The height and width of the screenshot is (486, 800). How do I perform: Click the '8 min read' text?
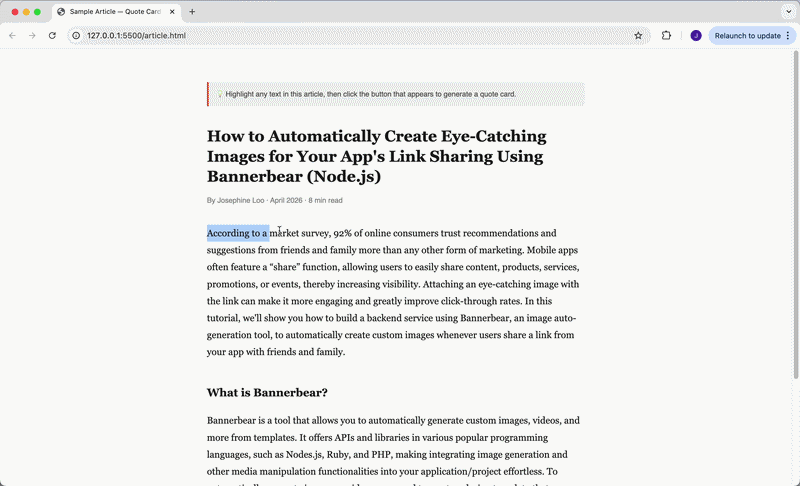tap(325, 200)
